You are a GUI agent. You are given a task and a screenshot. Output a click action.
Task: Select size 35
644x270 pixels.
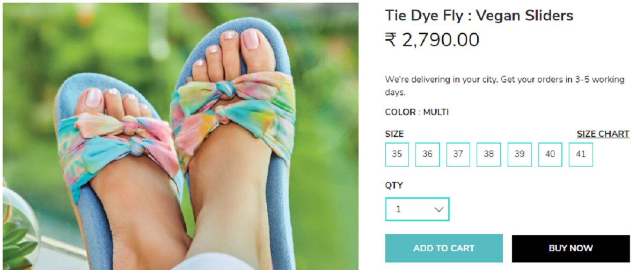(397, 154)
